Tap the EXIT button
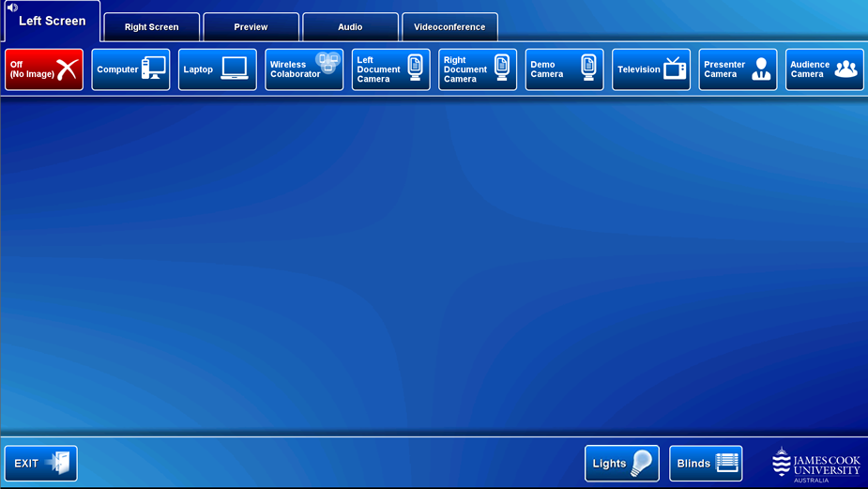Image resolution: width=868 pixels, height=489 pixels. tap(41, 463)
